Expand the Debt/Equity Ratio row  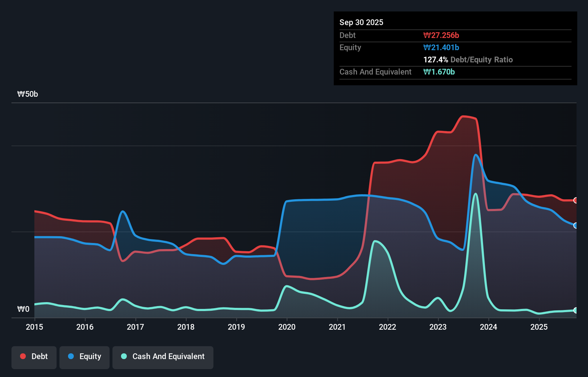click(x=468, y=59)
